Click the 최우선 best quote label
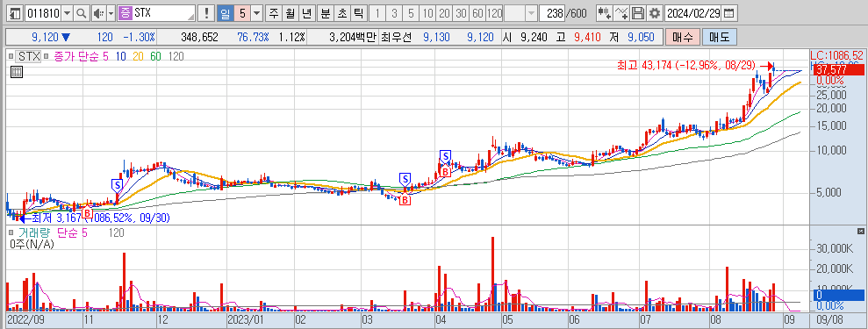The height and width of the screenshot is (329, 868). click(x=396, y=38)
